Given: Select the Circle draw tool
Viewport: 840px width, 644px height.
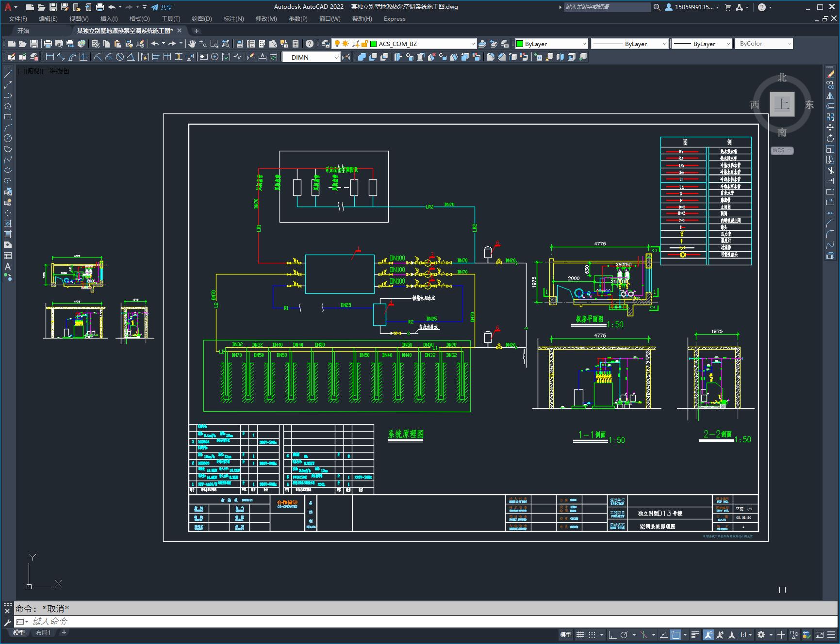Looking at the screenshot, I should pyautogui.click(x=8, y=138).
